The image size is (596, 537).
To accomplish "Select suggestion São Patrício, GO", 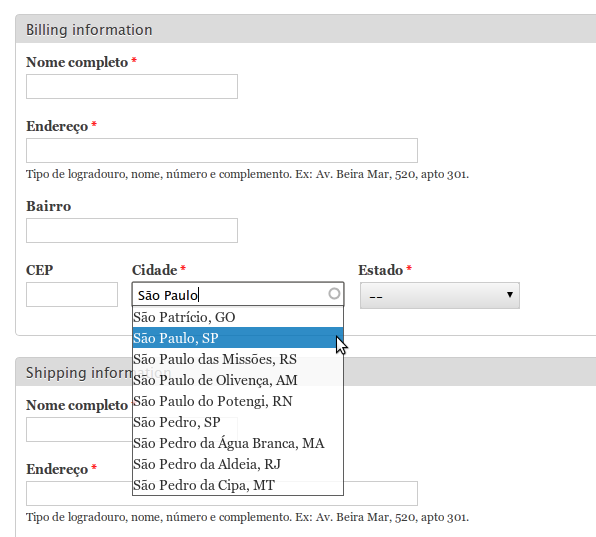I will 238,317.
